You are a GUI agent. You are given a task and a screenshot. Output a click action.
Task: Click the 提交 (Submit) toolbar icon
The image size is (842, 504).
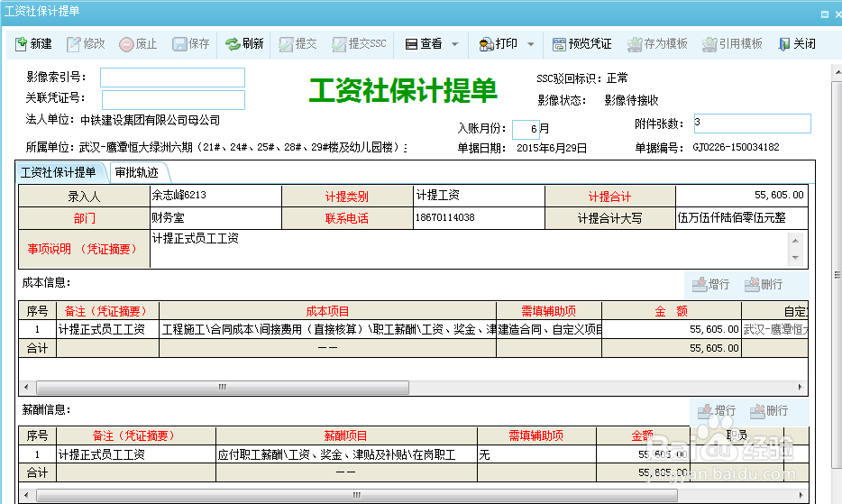[286, 44]
